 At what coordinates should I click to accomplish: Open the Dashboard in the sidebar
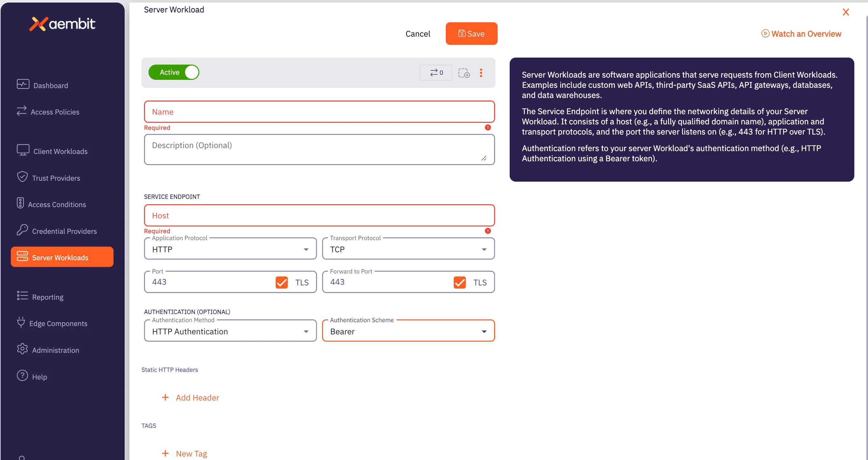51,85
